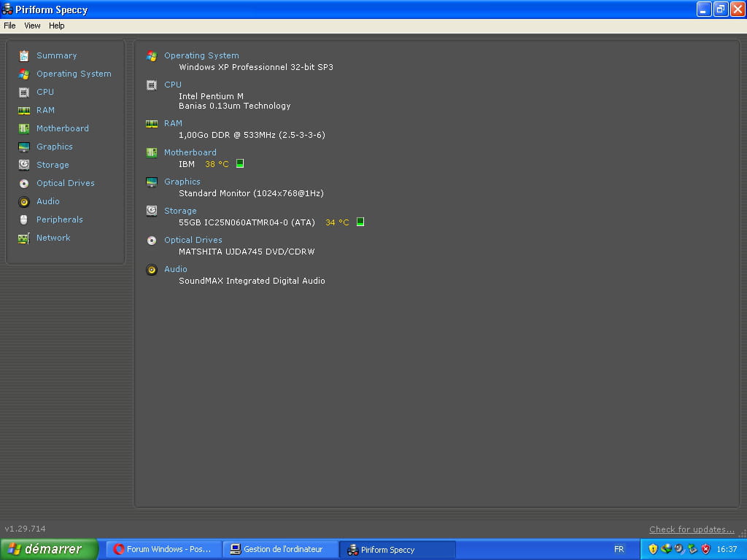
Task: Click the RAM module icon in sidebar
Action: coord(24,110)
